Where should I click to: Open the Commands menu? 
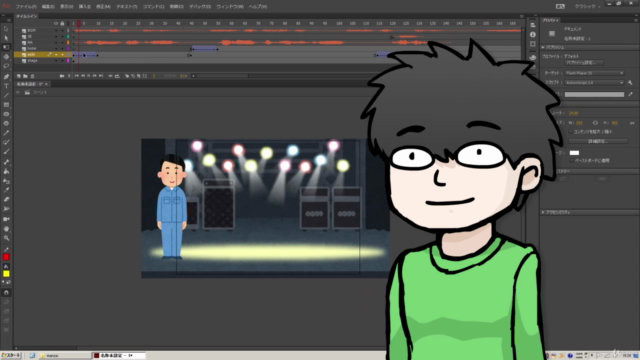153,7
